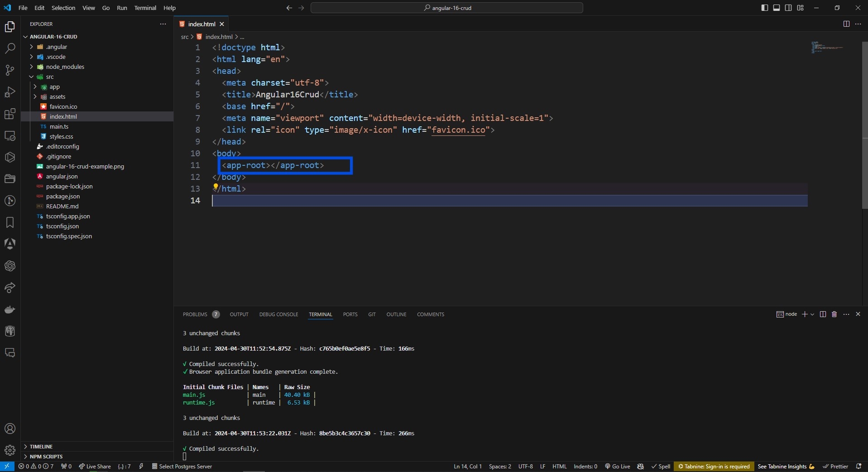Toggle Panel visibility in title bar

777,8
